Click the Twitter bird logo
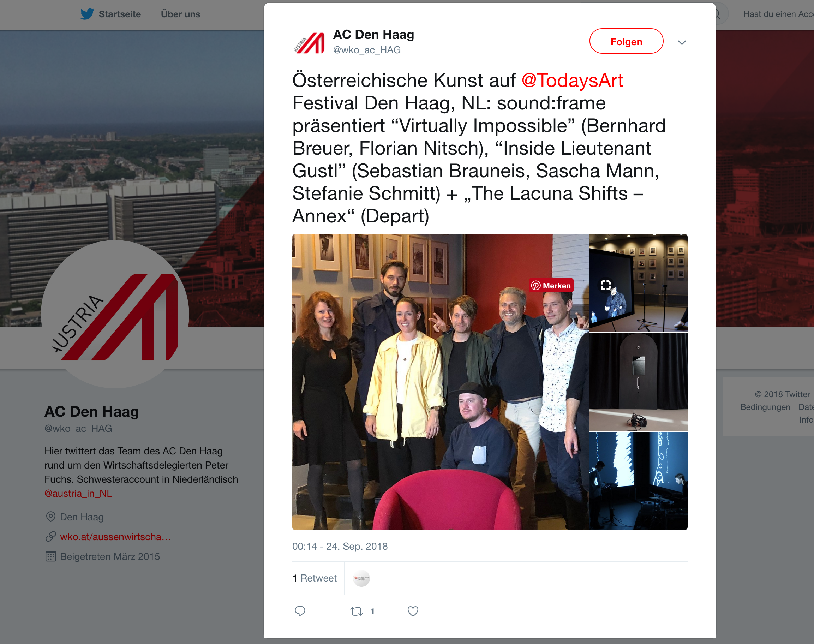Screen dimensions: 814x644 [x=87, y=14]
